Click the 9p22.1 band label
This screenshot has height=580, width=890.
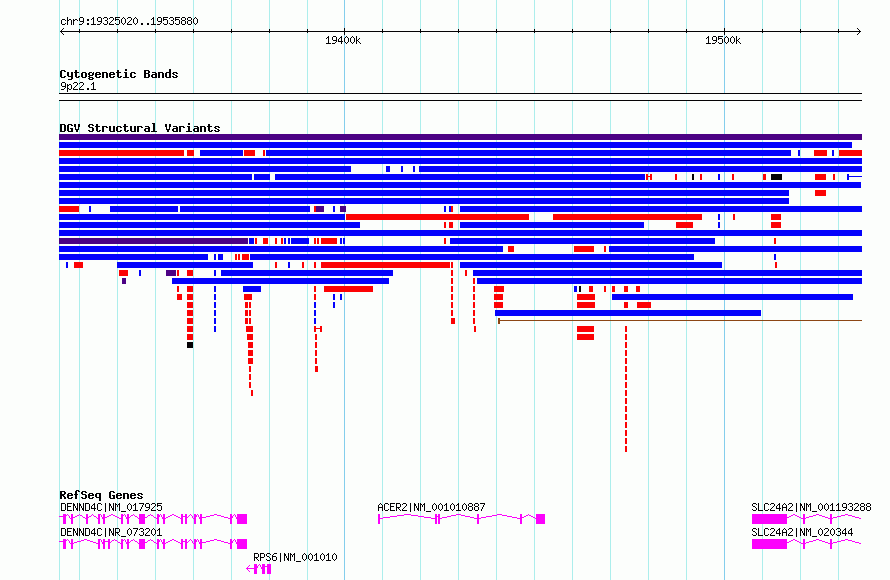click(78, 86)
